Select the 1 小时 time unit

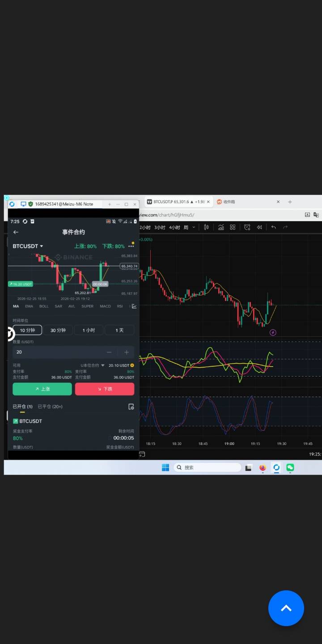coord(89,330)
